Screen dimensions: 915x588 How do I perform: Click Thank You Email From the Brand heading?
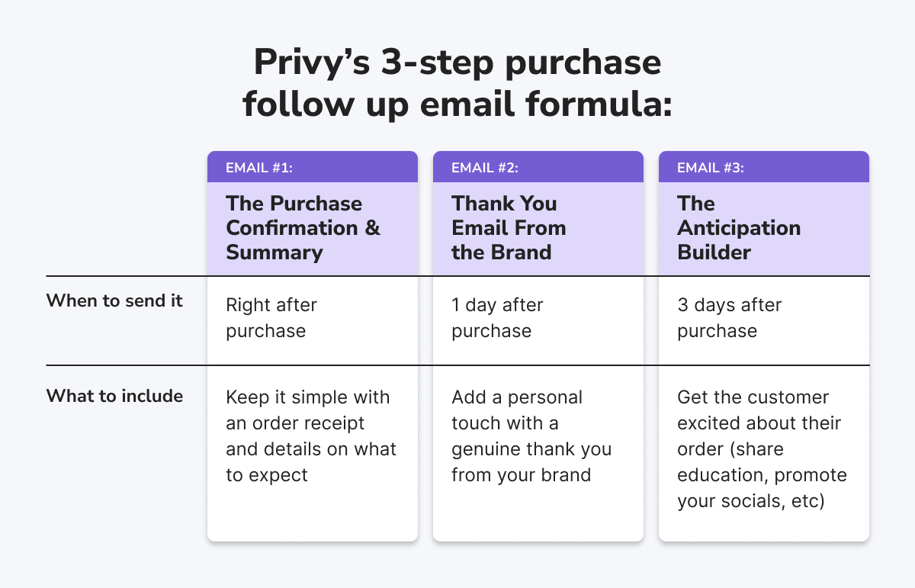(x=509, y=228)
